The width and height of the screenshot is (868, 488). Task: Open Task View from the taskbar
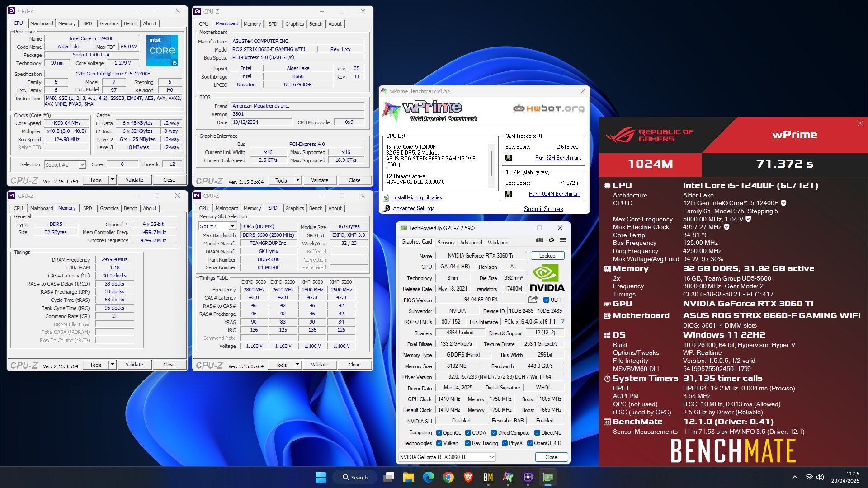tap(389, 477)
